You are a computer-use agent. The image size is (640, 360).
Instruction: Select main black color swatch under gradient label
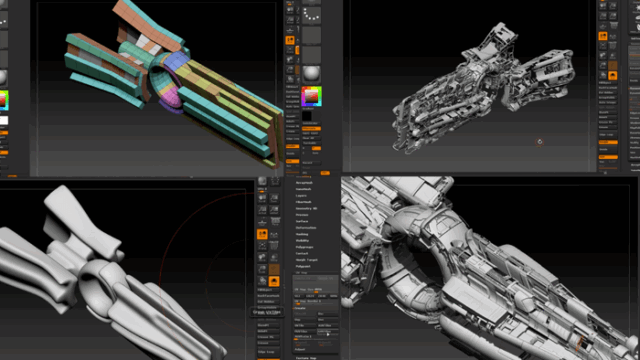coord(307,116)
